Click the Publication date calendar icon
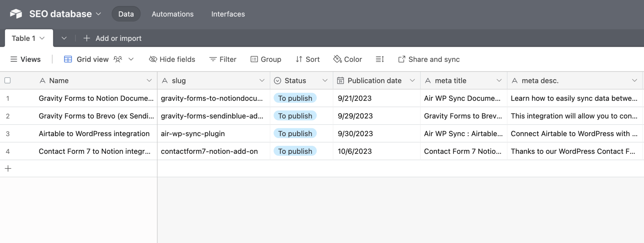The height and width of the screenshot is (243, 644). point(341,80)
